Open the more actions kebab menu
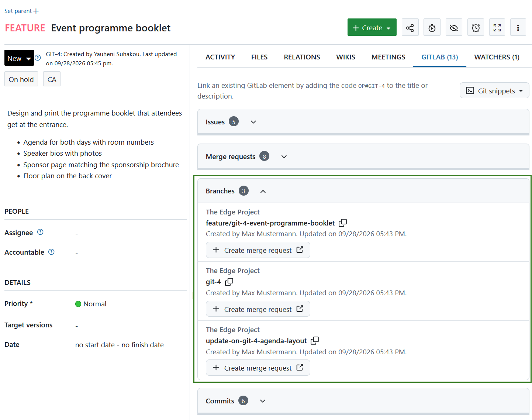Screen dimensions: 532x420 (x=518, y=28)
